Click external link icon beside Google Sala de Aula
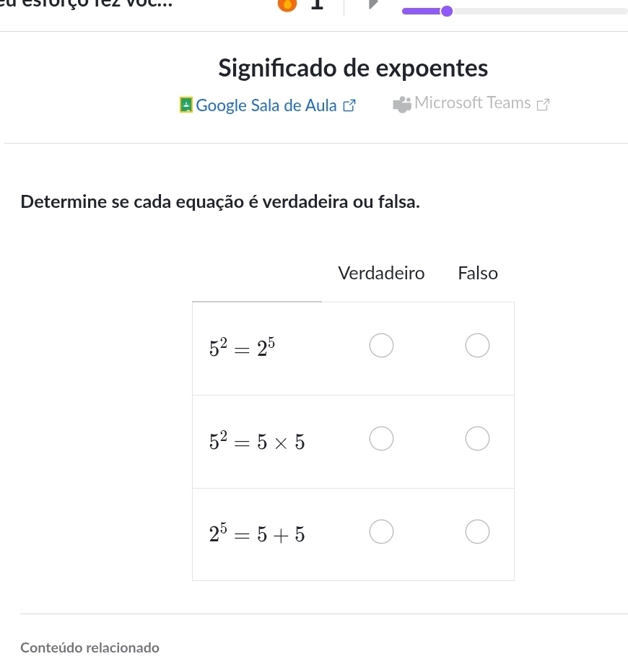 click(350, 105)
